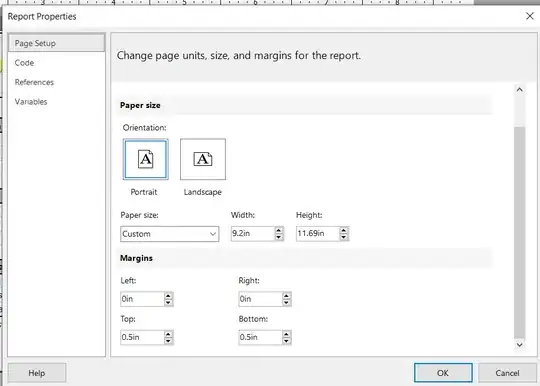The height and width of the screenshot is (386, 540).
Task: Switch to the References page
Action: coord(34,82)
